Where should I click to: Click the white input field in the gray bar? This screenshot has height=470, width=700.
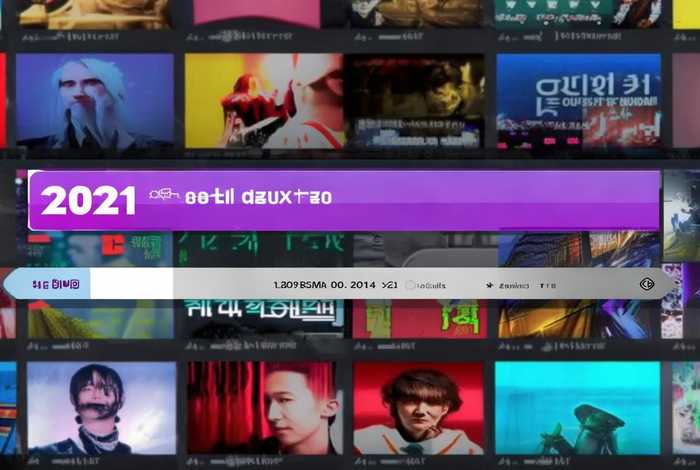point(131,284)
